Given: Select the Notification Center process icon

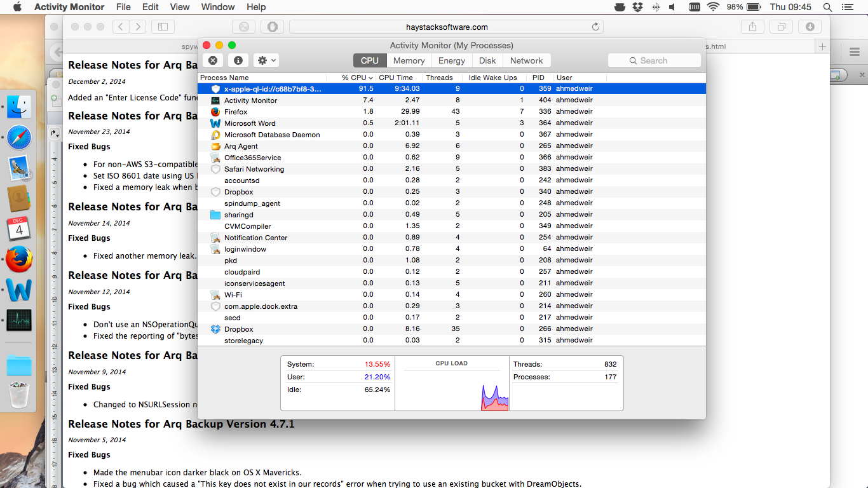Looking at the screenshot, I should pyautogui.click(x=215, y=238).
